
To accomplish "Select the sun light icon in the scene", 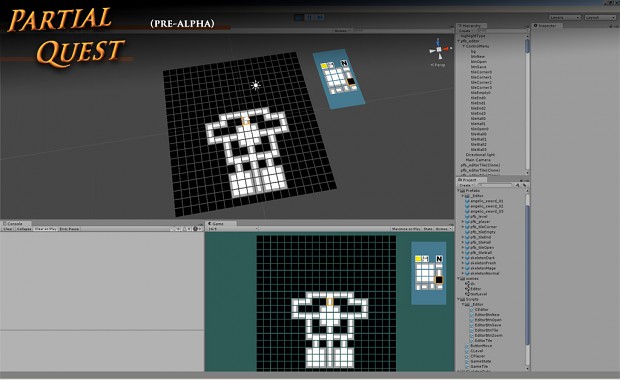I will 255,85.
